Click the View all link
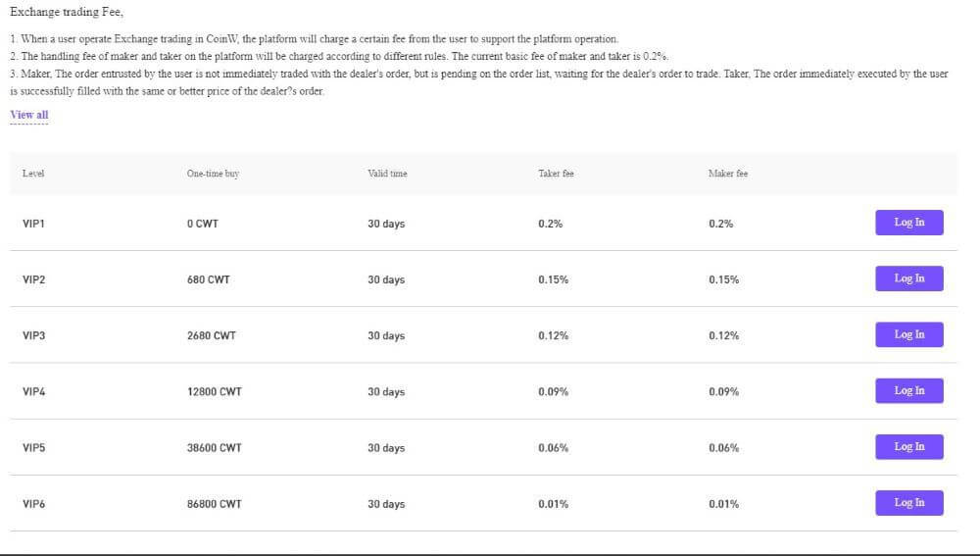Viewport: 980px width, 556px height. [x=28, y=115]
